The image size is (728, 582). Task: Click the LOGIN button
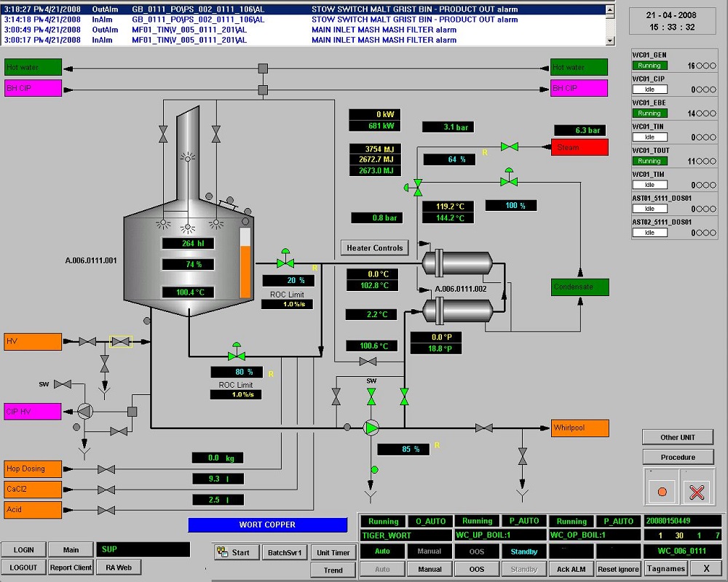click(x=24, y=550)
